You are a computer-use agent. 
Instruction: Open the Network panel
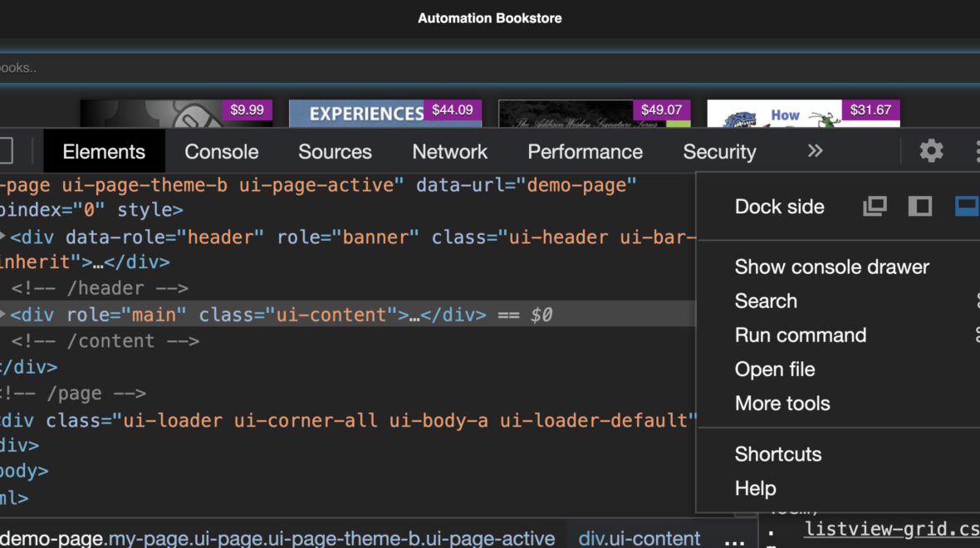coord(449,151)
